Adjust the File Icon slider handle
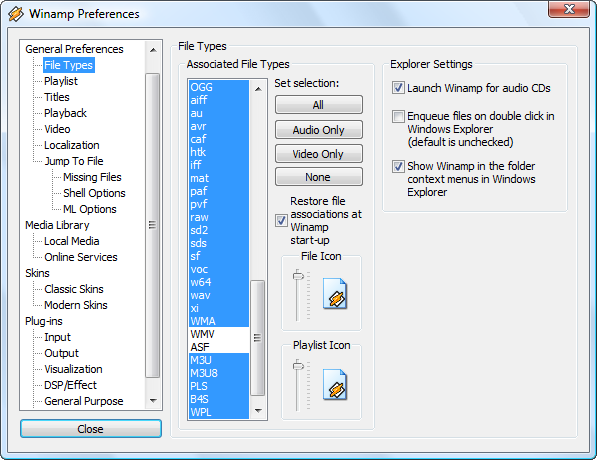The image size is (597, 460). pyautogui.click(x=298, y=275)
